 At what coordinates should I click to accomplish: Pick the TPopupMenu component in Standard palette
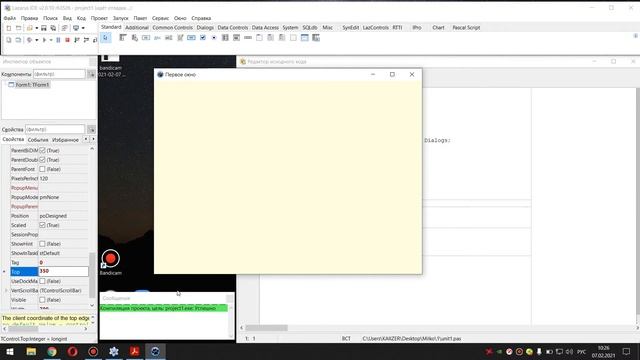(x=134, y=38)
